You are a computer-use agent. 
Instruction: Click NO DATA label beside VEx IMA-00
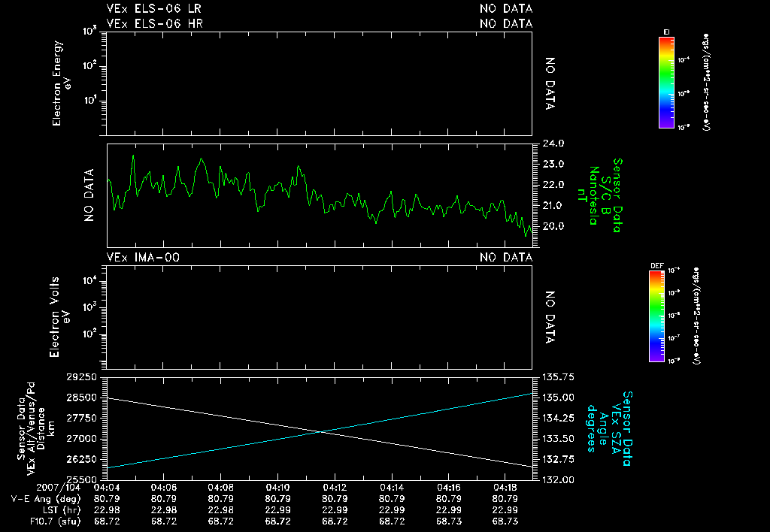[x=506, y=257]
